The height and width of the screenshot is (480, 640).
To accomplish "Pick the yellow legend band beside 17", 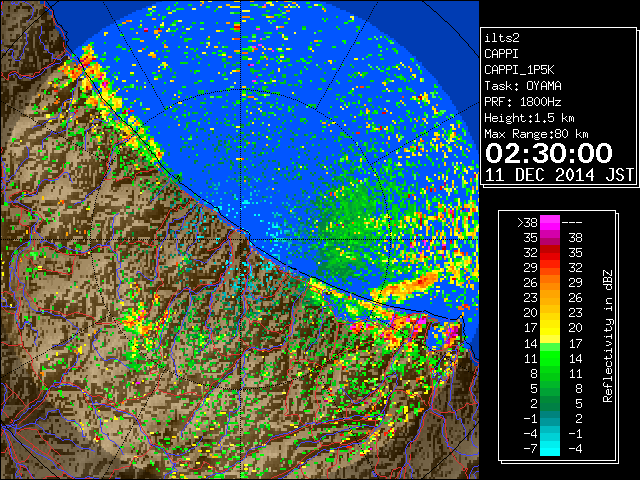I will click(550, 328).
